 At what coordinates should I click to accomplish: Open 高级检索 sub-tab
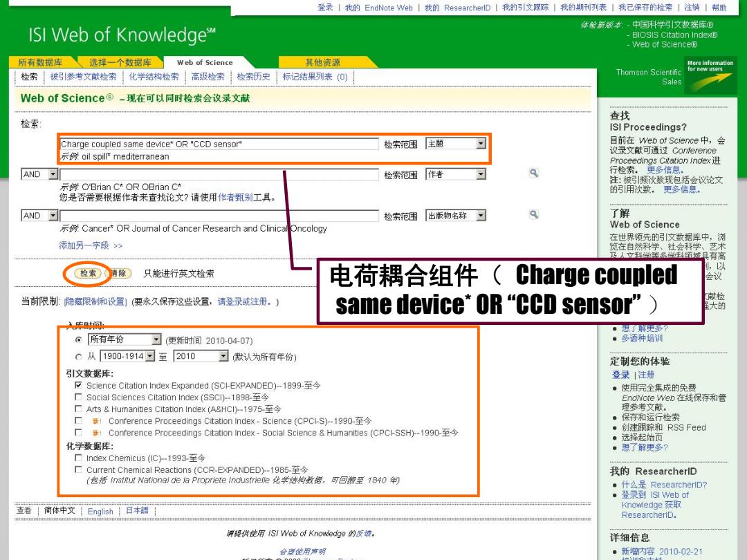click(x=207, y=77)
